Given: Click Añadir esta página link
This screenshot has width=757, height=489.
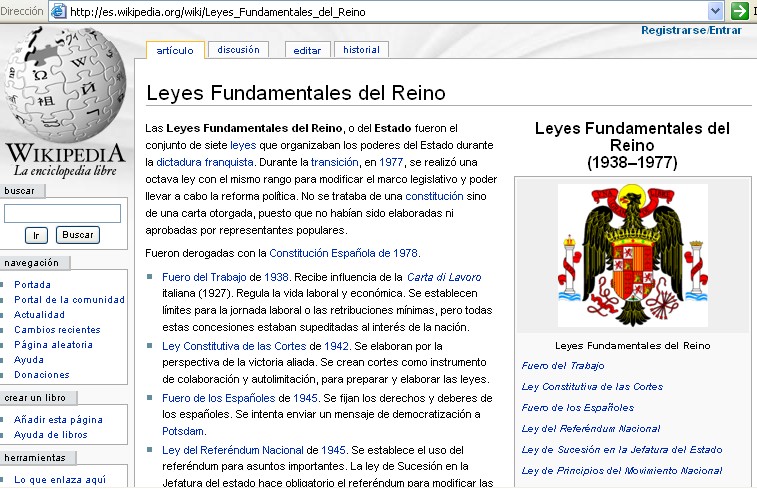Looking at the screenshot, I should (x=58, y=419).
